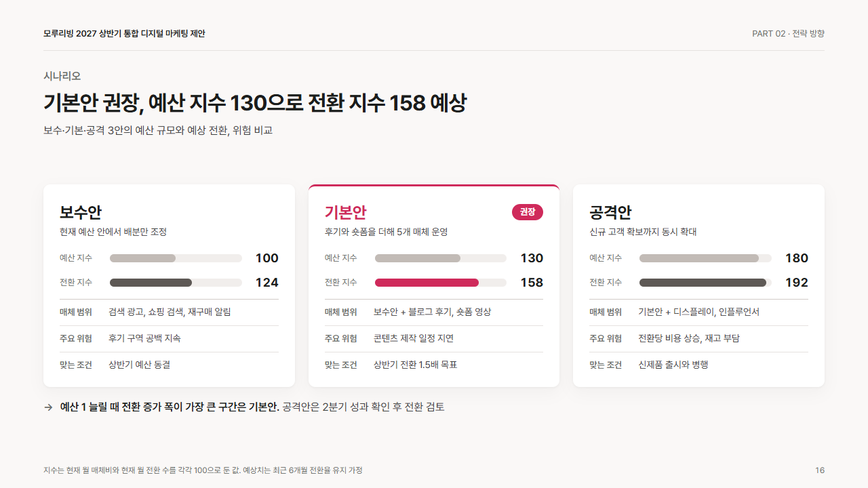Click the 공격안 예산 지수 bar

click(705, 258)
